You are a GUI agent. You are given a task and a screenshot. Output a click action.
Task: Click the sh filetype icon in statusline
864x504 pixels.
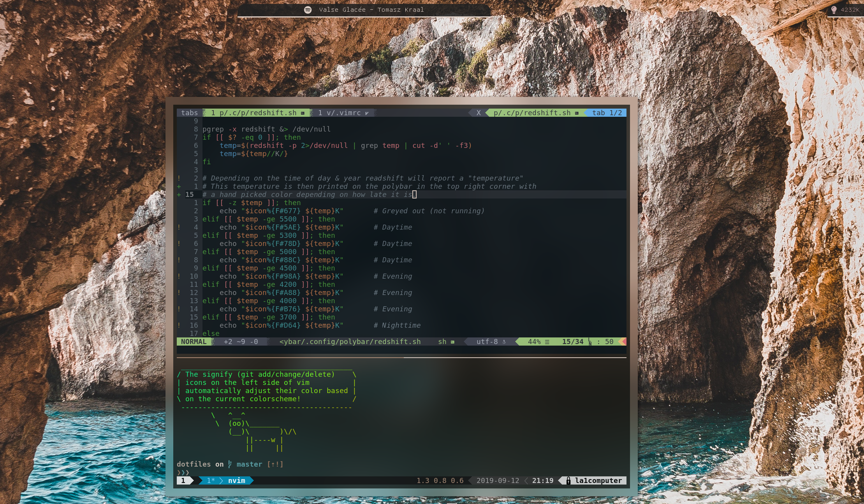452,342
